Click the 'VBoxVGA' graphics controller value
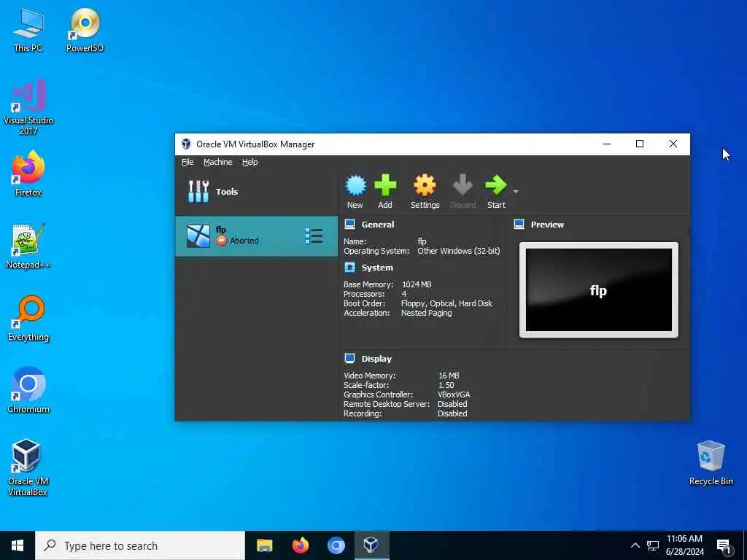This screenshot has width=747, height=560. 454,394
